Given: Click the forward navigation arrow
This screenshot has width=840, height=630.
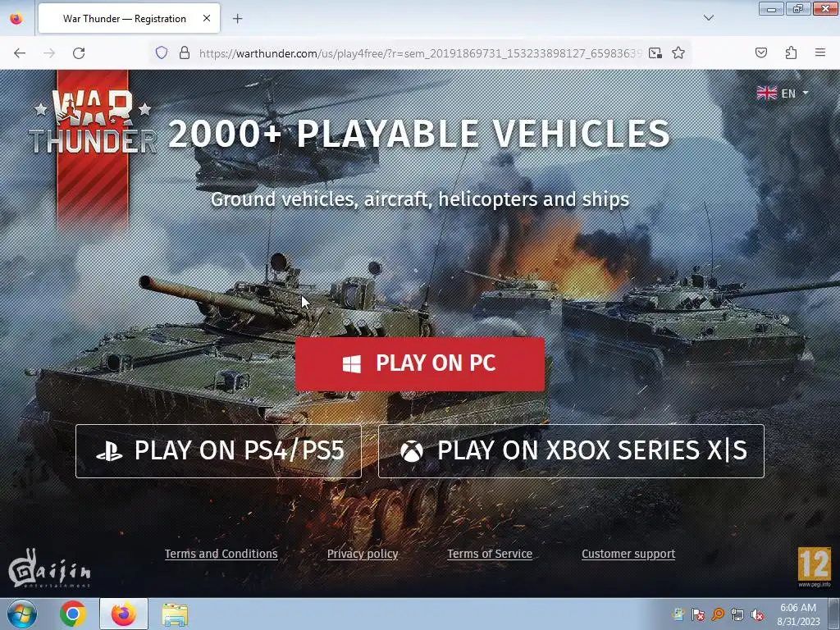Looking at the screenshot, I should pyautogui.click(x=49, y=53).
